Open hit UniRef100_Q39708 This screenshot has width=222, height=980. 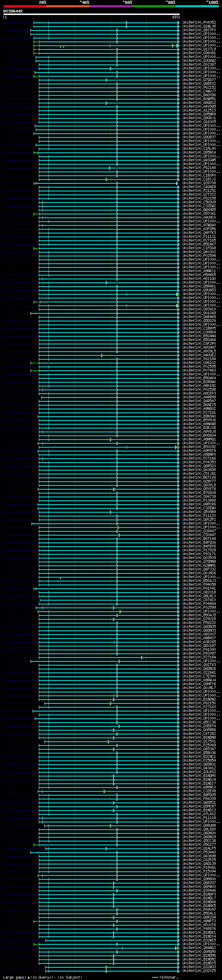pyautogui.click(x=199, y=183)
